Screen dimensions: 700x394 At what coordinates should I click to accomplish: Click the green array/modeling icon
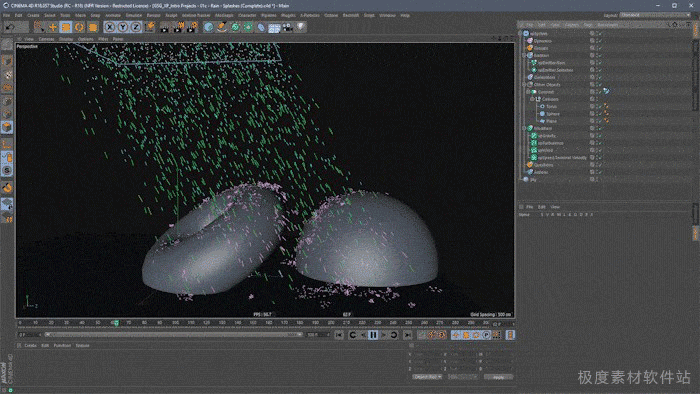[x=248, y=27]
